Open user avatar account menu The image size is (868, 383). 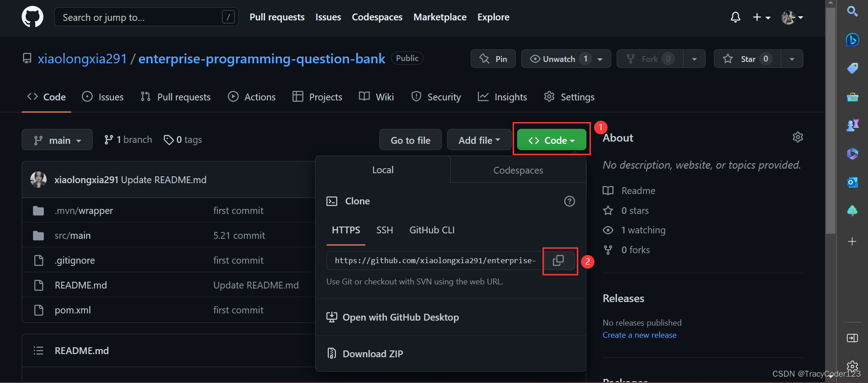pyautogui.click(x=792, y=17)
